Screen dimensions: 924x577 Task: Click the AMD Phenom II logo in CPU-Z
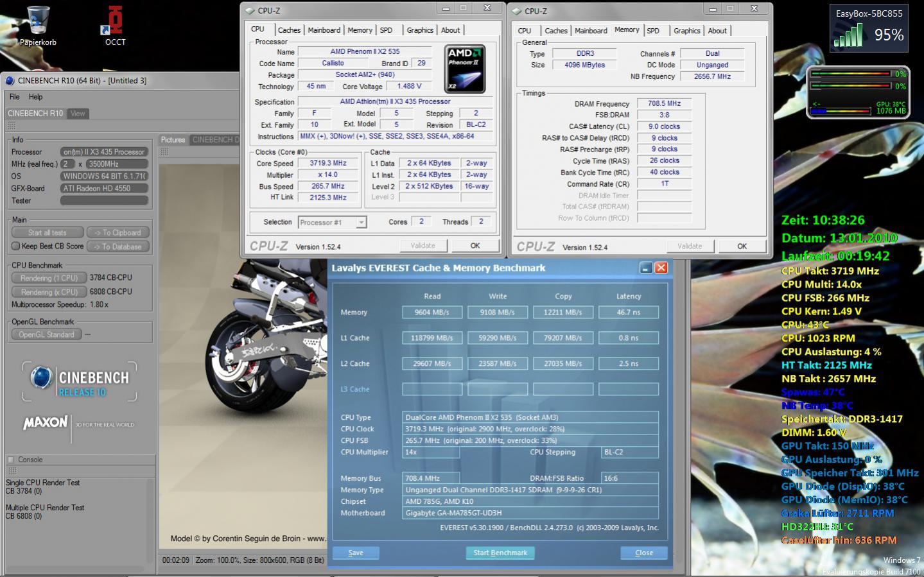coord(465,69)
